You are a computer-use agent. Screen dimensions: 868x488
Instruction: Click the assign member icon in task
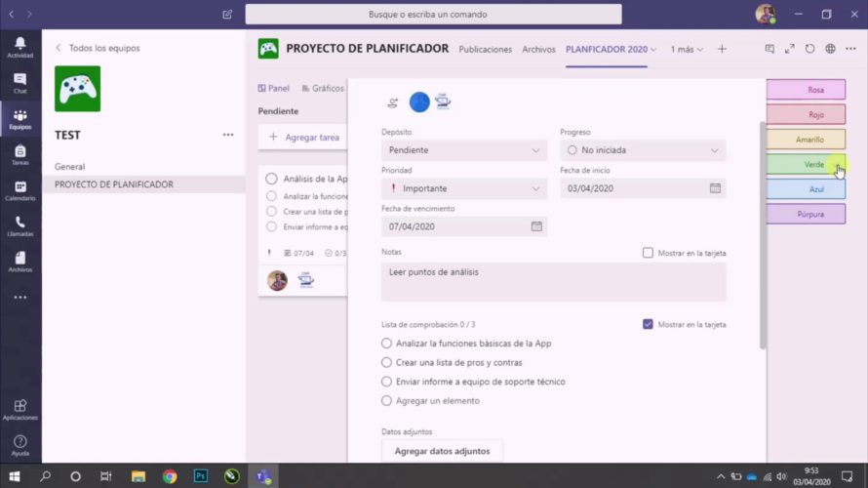tap(392, 102)
